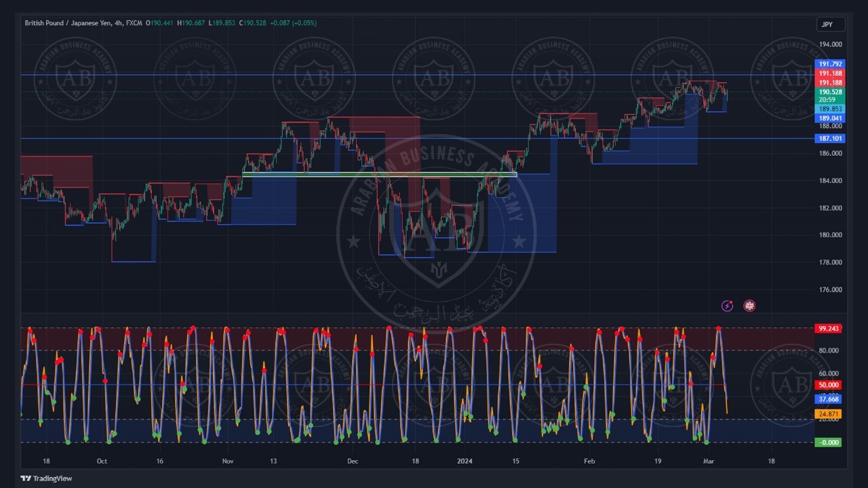Select the 191.792 blue price label

(x=830, y=64)
